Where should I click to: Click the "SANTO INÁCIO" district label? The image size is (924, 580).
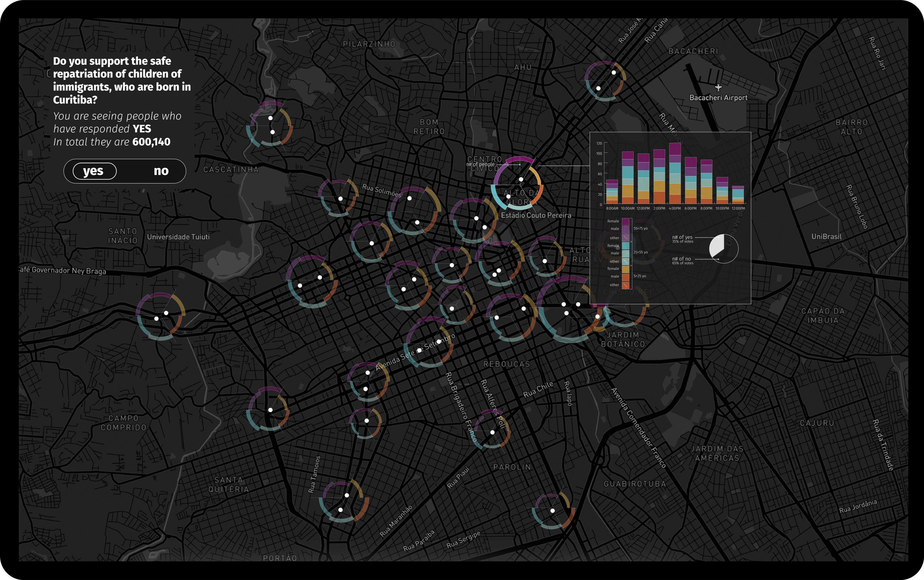[x=123, y=236]
